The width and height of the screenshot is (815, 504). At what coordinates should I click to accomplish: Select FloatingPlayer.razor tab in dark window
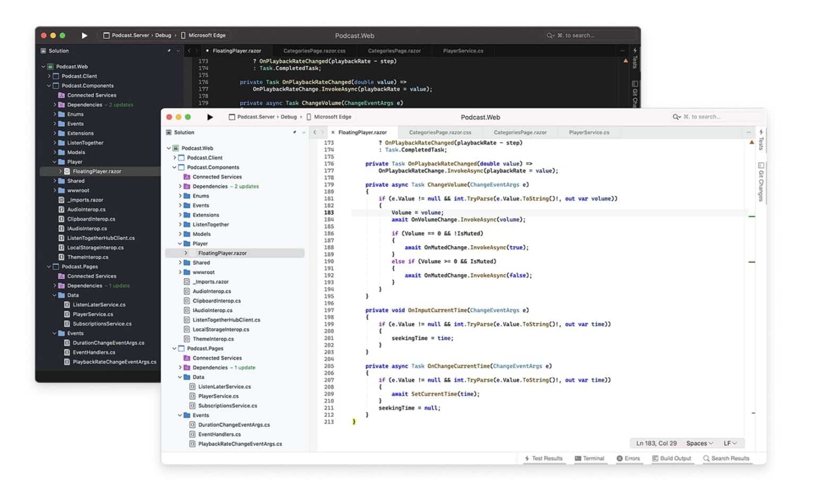237,51
